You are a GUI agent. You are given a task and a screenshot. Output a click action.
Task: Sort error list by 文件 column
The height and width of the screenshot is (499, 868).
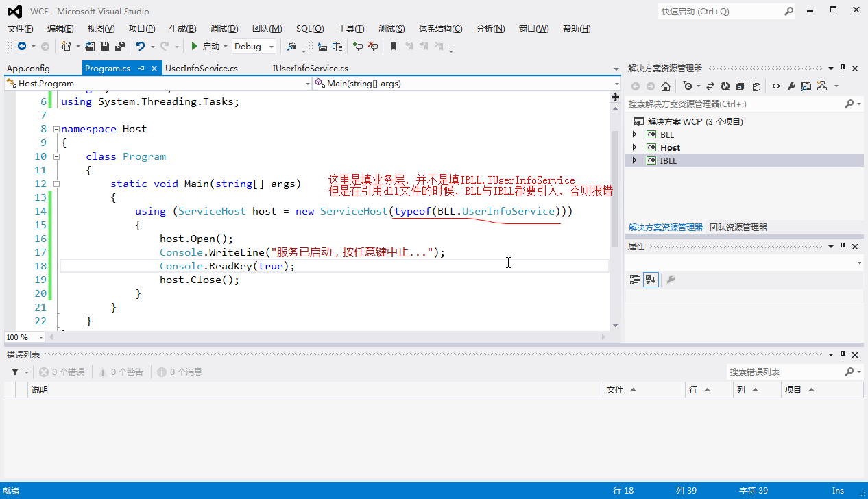click(x=644, y=389)
